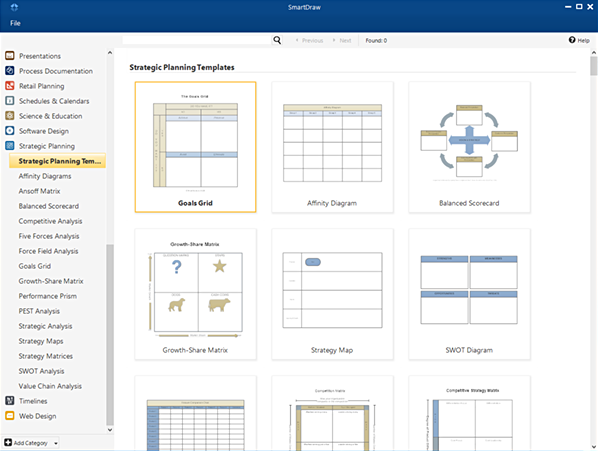Select the Competition Matrix template thumbnail
598x451 pixels.
pos(332,413)
